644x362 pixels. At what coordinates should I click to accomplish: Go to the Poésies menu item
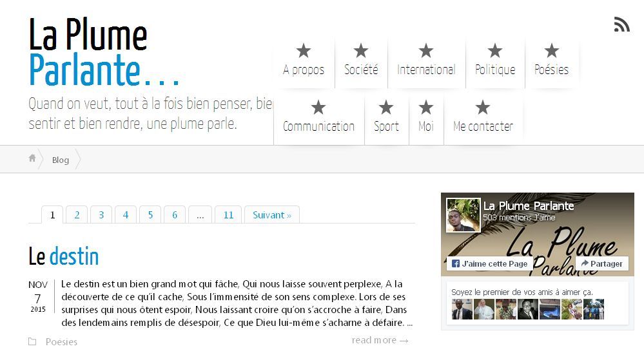(x=551, y=70)
